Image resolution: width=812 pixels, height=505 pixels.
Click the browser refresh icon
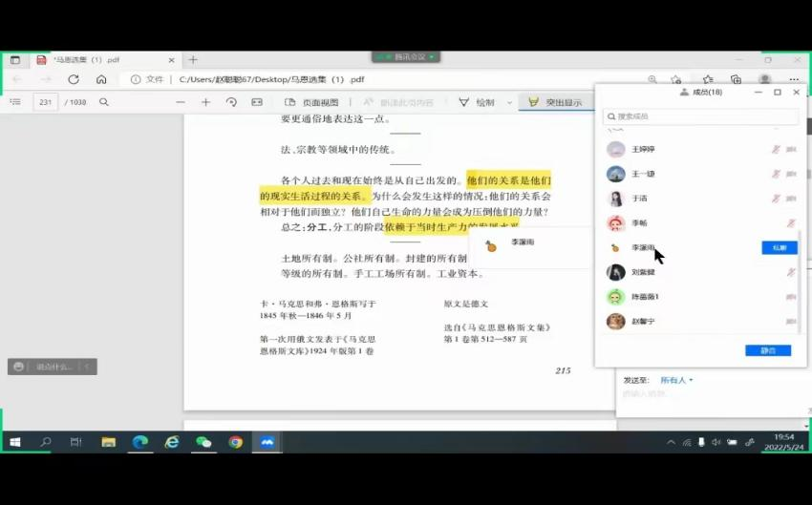(x=74, y=79)
